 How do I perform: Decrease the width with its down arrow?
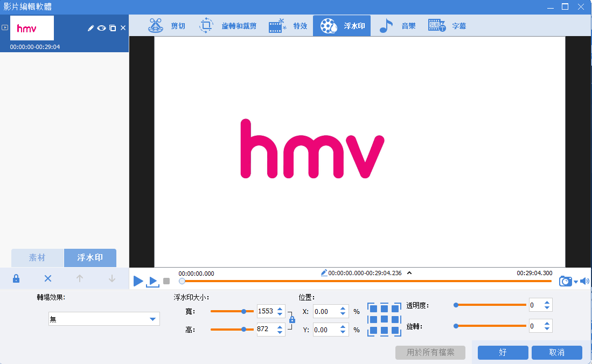tap(280, 314)
